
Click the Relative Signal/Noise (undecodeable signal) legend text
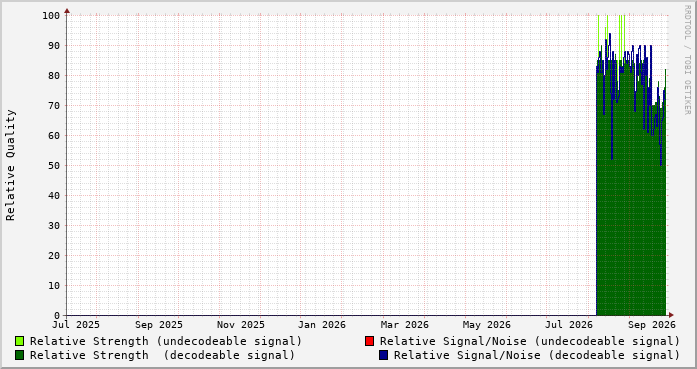pos(530,341)
